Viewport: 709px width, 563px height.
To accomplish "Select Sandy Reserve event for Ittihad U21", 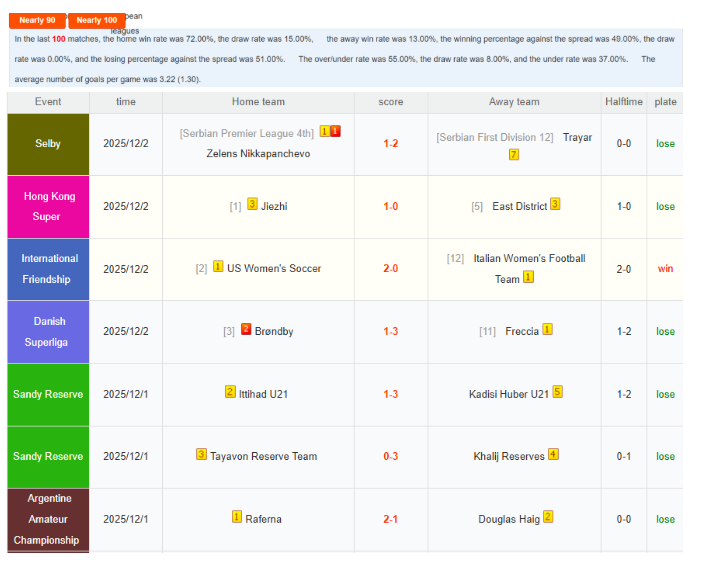I will (48, 394).
